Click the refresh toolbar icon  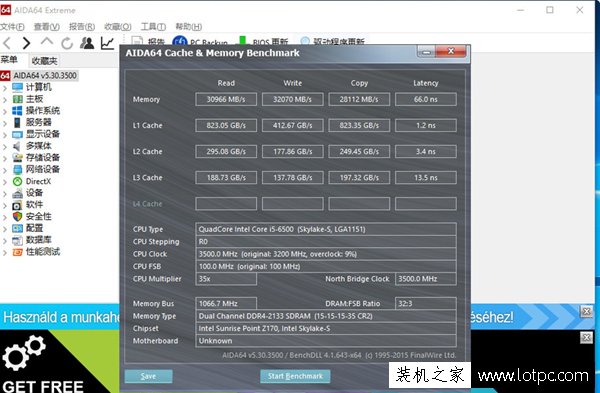pyautogui.click(x=67, y=43)
